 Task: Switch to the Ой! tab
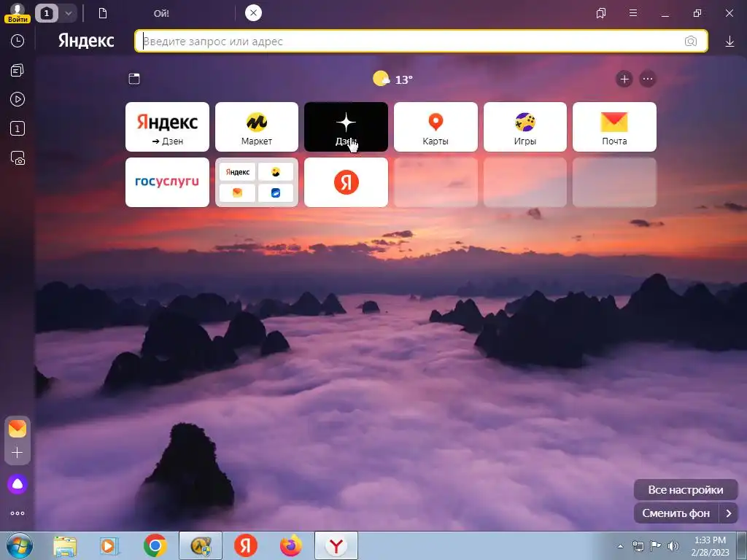coord(161,13)
